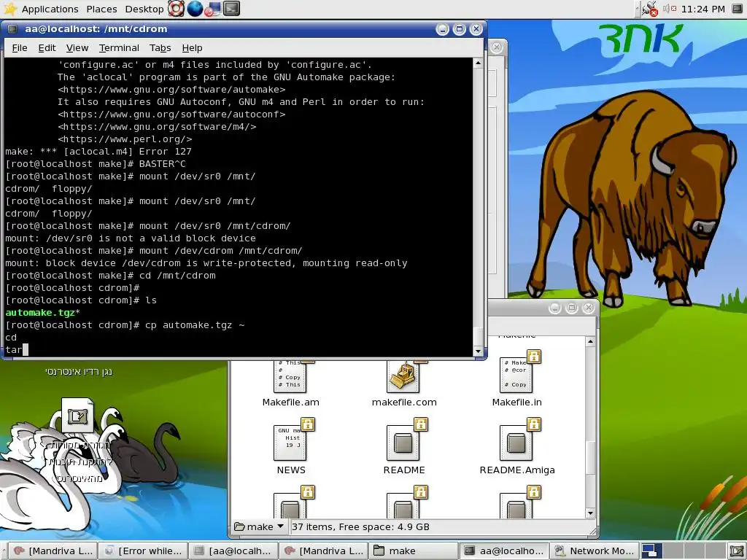Image resolution: width=747 pixels, height=560 pixels.
Task: Switch to the aa@localho... taskbar button
Action: point(503,551)
